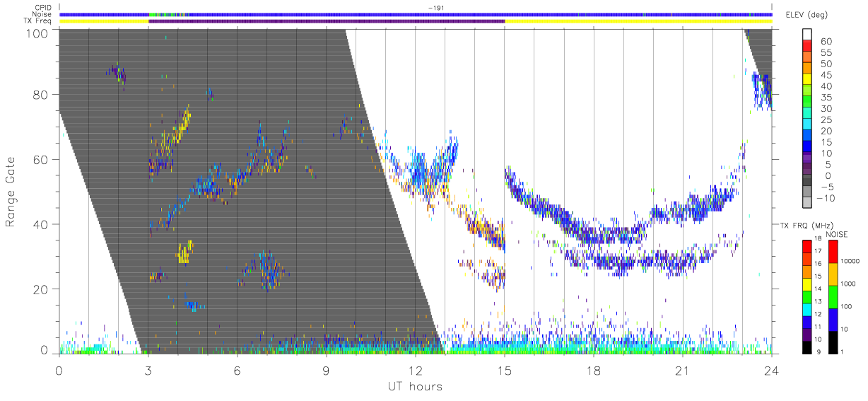Click the 50 label on ELEV color bar
Viewport: 868px width, 401px height.
[x=826, y=64]
